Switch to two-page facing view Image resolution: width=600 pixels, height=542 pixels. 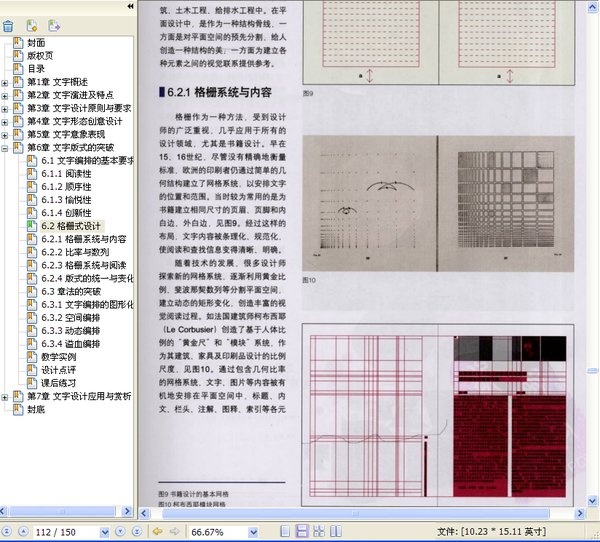click(336, 531)
